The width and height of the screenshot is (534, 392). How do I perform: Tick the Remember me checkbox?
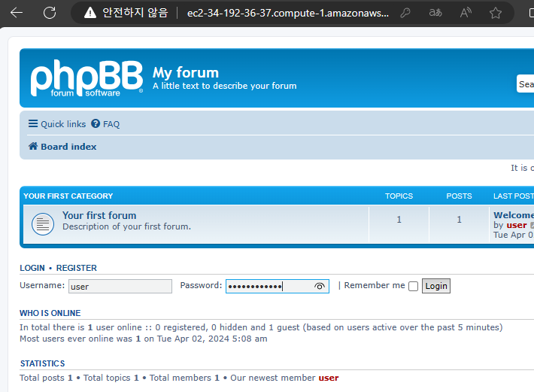pos(413,287)
